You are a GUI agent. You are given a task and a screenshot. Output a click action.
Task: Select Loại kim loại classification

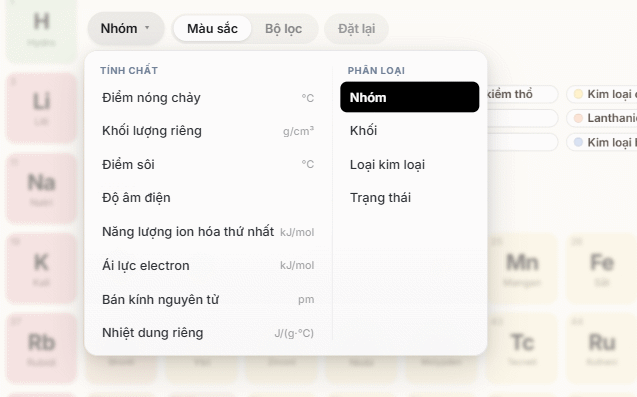point(410,165)
